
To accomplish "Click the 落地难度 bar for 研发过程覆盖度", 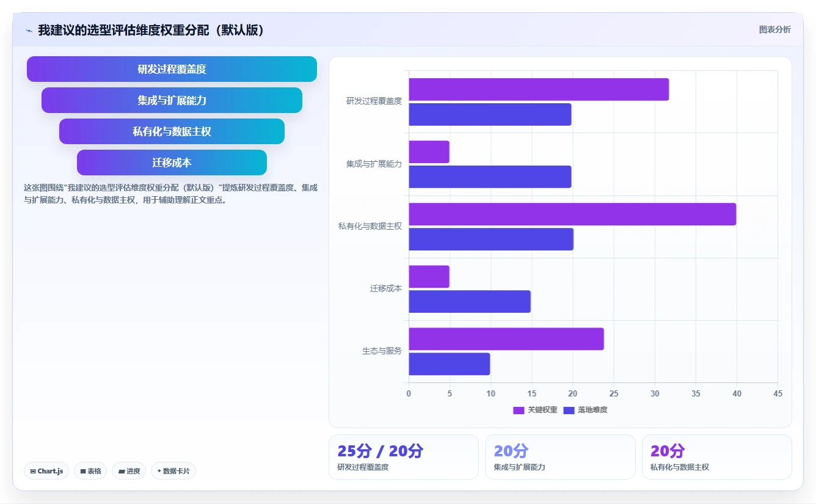I will [490, 114].
